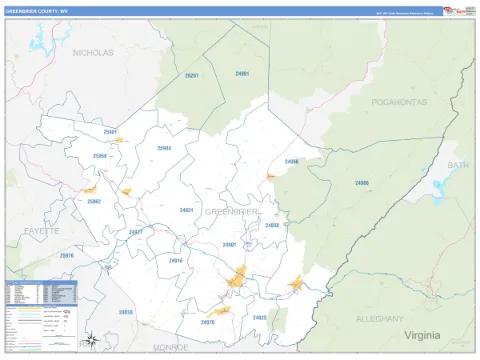The height and width of the screenshot is (360, 480).
Task: Click the blue lake in Bath county
Action: coord(440,191)
